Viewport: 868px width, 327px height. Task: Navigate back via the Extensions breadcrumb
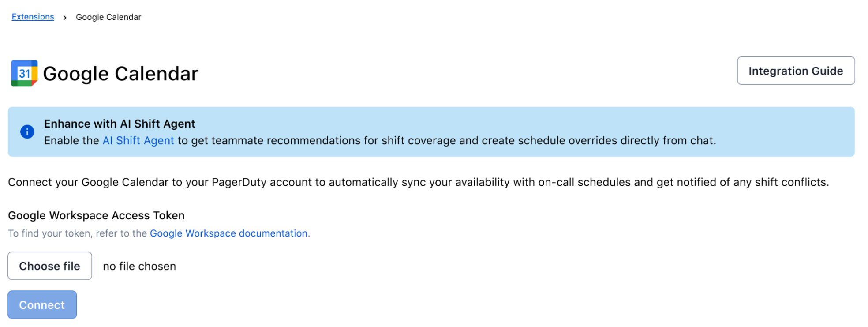(x=32, y=16)
